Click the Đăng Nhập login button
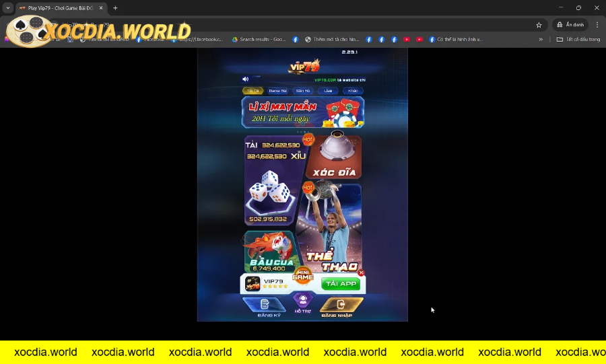This screenshot has width=606, height=364. coord(341,307)
